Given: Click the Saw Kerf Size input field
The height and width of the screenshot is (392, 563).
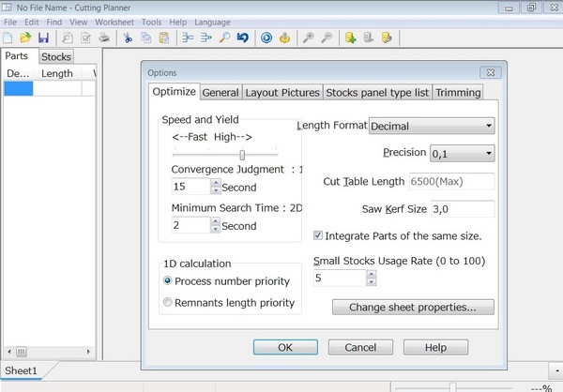Looking at the screenshot, I should coord(463,208).
